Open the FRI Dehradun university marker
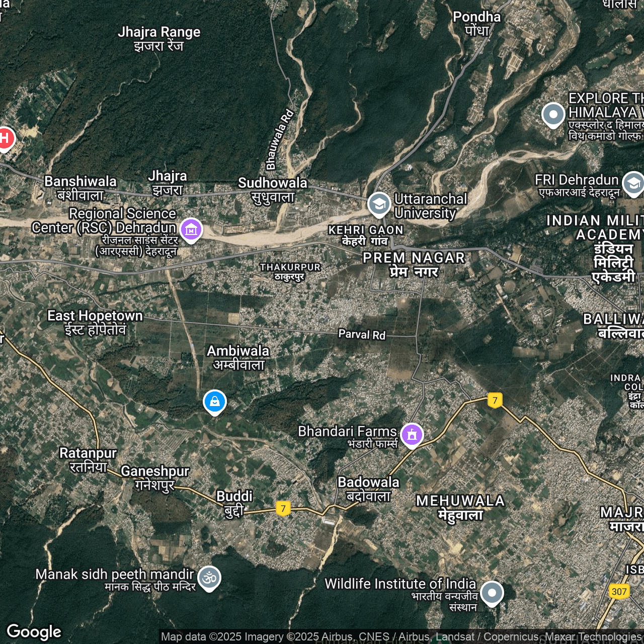Image resolution: width=644 pixels, height=644 pixels. (633, 183)
